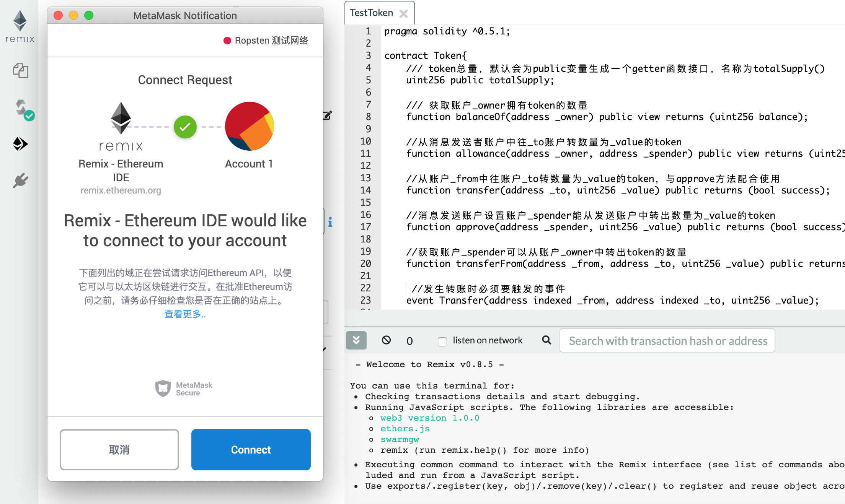Click the transaction search magnifier icon
This screenshot has width=845, height=504.
546,340
